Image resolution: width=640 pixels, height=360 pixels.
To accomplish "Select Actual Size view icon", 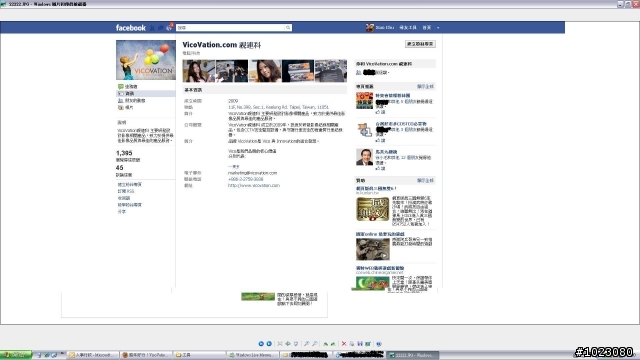I will click(288, 344).
